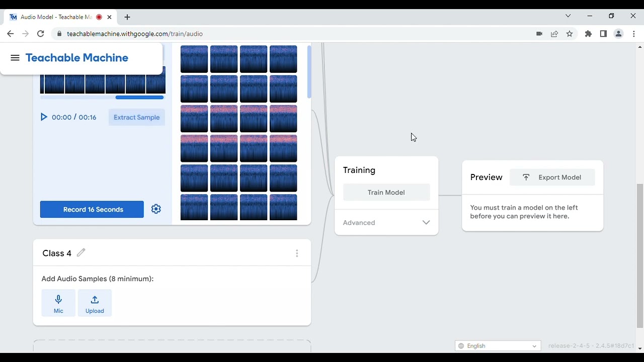Viewport: 644px width, 362px height.
Task: Open a new browser tab
Action: (x=127, y=17)
